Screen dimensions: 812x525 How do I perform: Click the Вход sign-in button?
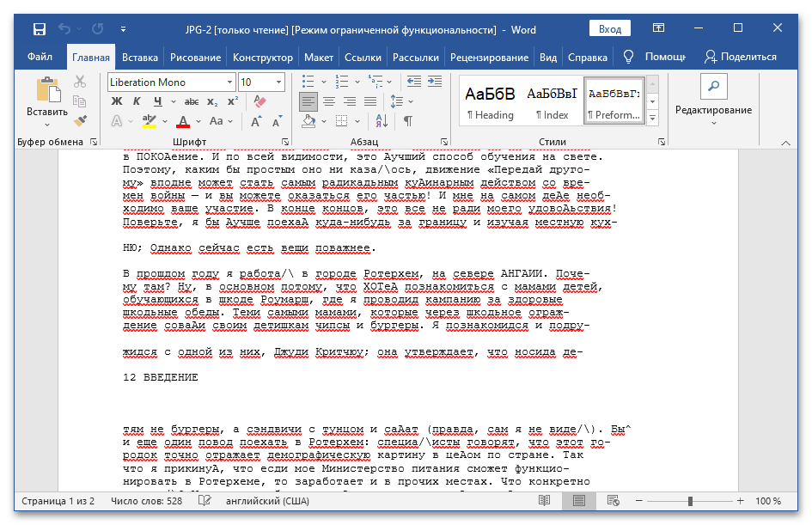point(610,29)
